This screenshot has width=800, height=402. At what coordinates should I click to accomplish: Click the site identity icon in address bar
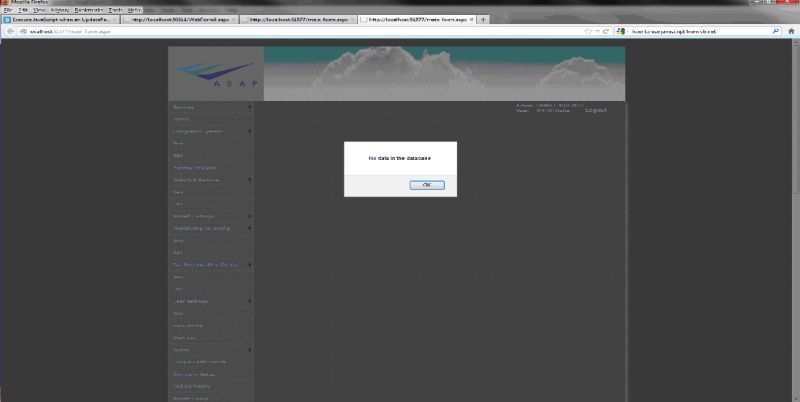[x=23, y=32]
